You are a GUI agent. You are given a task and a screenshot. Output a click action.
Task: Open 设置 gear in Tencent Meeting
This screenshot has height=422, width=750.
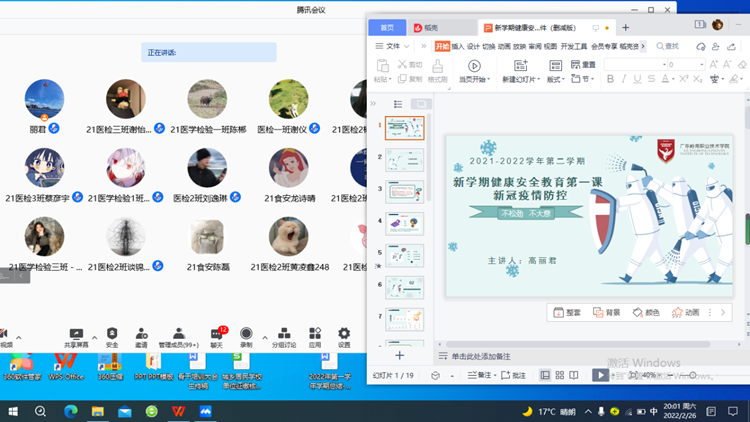tap(344, 338)
